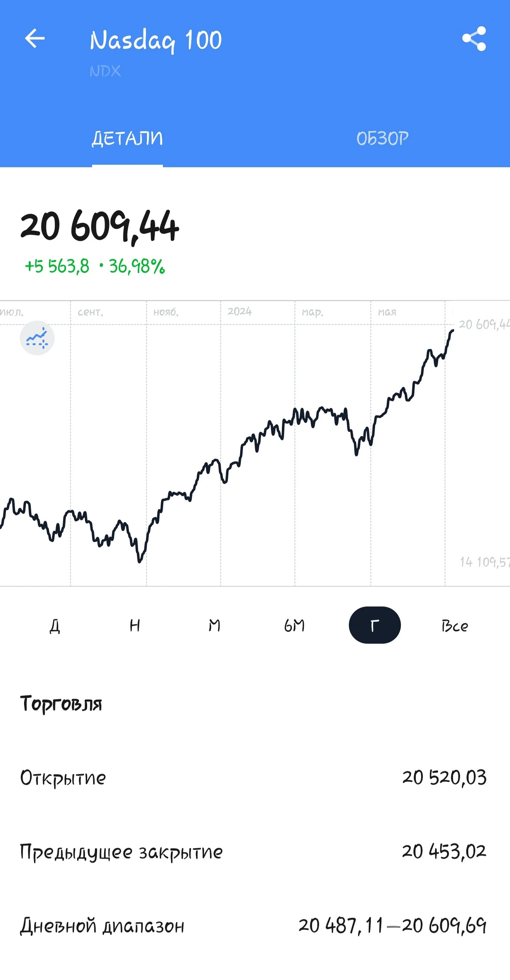Screen dimensions: 510x980
Task: Choose the Г year range
Action: pyautogui.click(x=375, y=625)
